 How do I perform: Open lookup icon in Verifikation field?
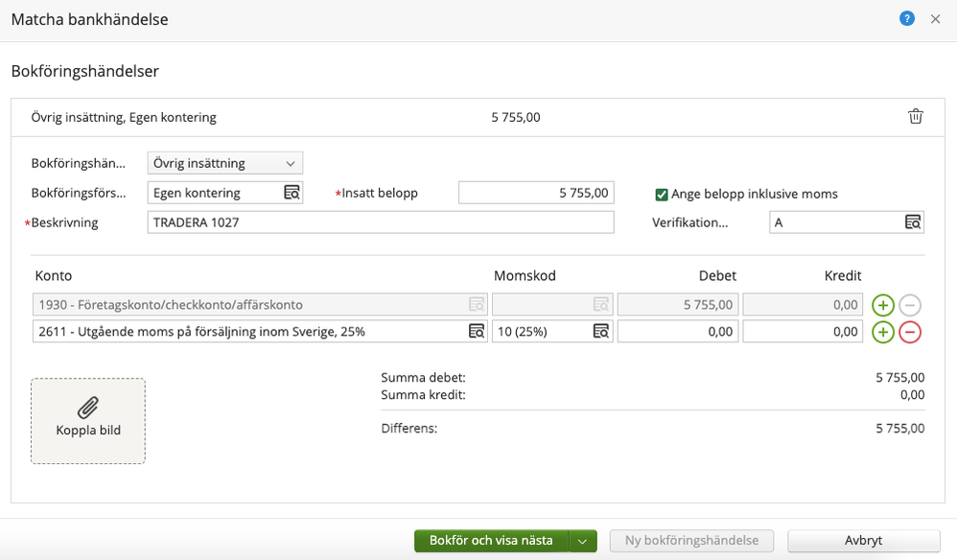coord(913,222)
